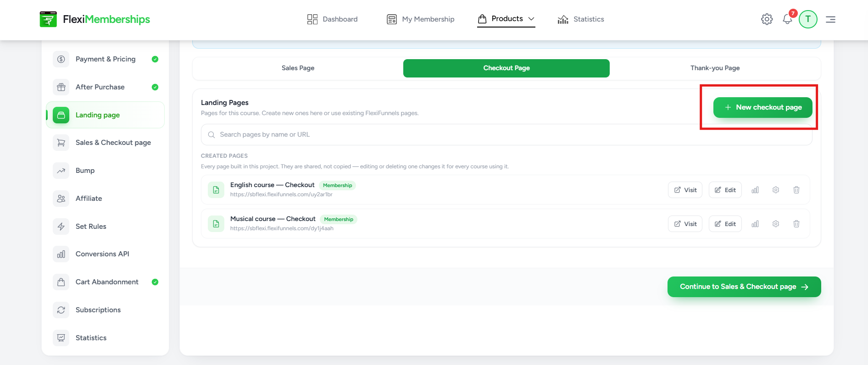Open the Bump sidebar section
Viewport: 868px width, 365px height.
pos(106,171)
